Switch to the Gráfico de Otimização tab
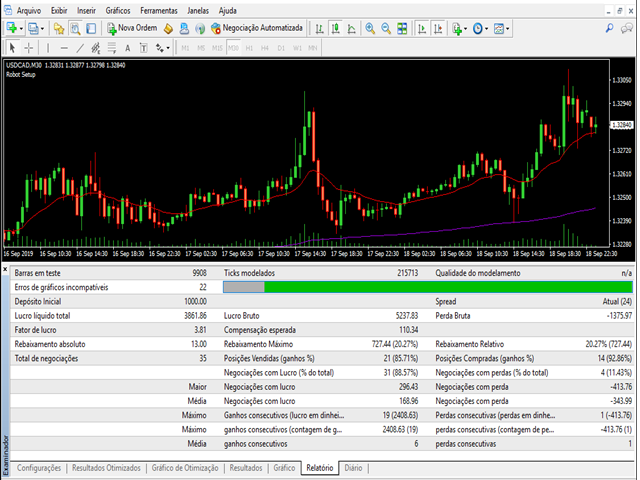Screen dimensions: 640x480 coord(185,468)
